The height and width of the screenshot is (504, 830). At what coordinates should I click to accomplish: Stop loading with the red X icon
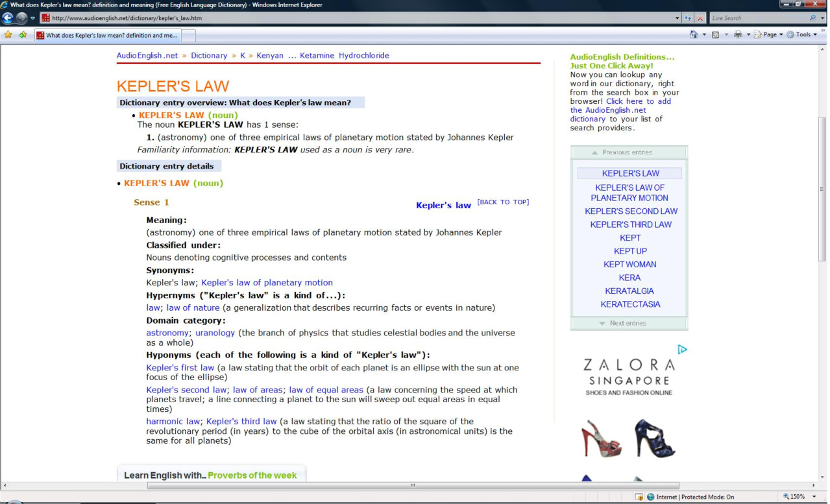coord(701,18)
